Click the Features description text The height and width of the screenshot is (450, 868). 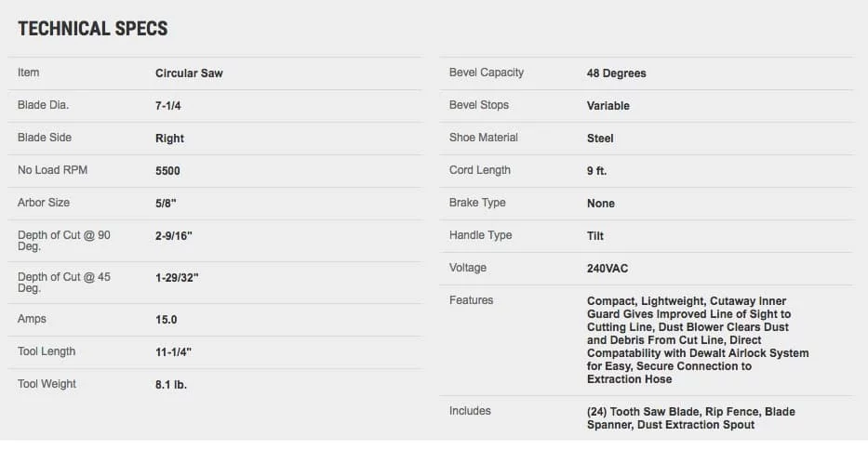click(x=698, y=340)
